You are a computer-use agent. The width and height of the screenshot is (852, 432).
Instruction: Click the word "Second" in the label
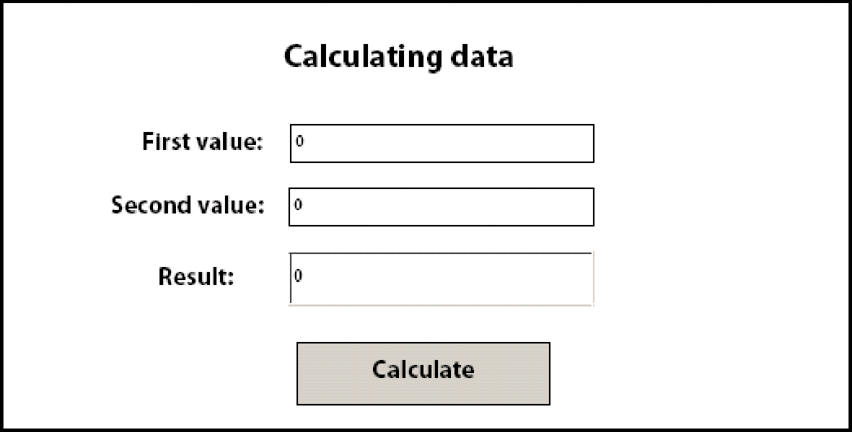point(146,205)
